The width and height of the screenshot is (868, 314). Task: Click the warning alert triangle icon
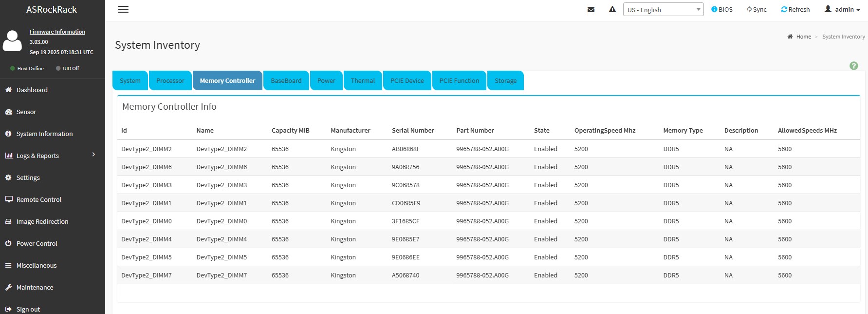(612, 10)
